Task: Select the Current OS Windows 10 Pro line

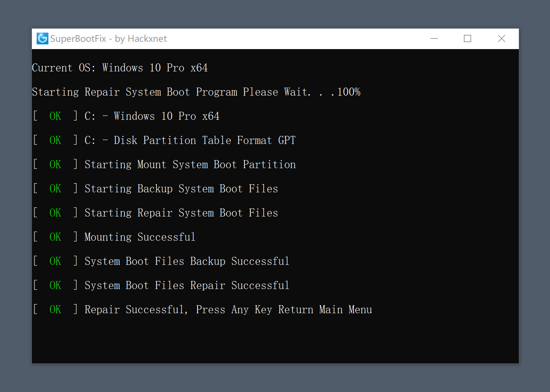Action: 120,68
